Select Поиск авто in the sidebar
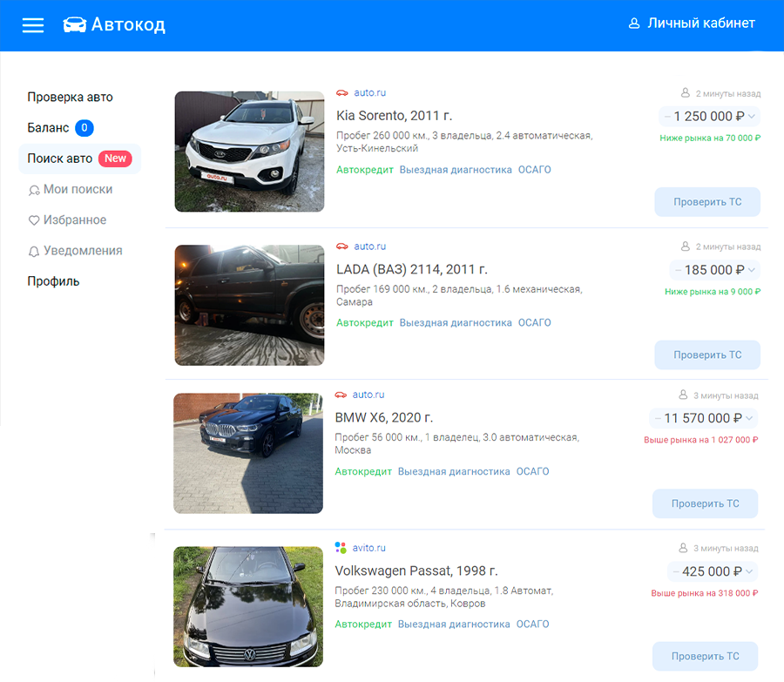Screen dimensions: 784x682 [80, 159]
